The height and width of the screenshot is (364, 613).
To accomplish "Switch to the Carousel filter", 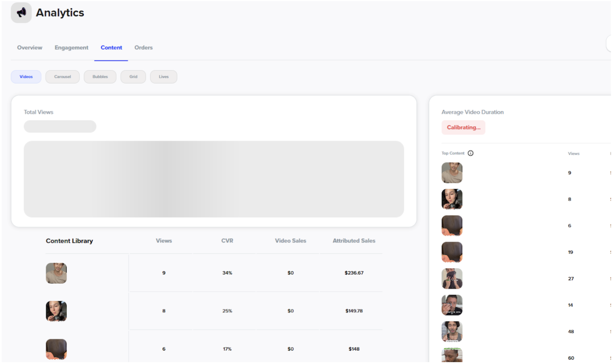I will coord(63,77).
